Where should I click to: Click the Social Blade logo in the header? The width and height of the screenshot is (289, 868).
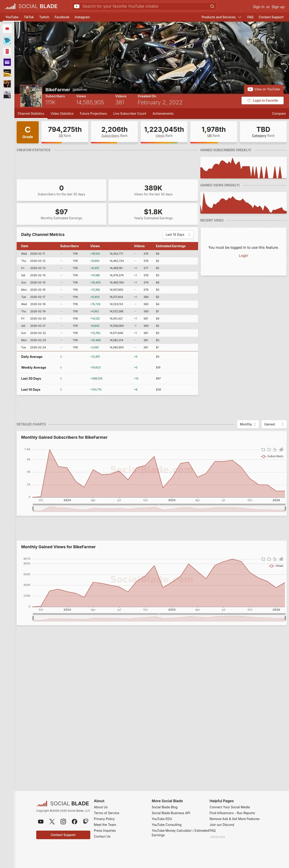point(31,6)
